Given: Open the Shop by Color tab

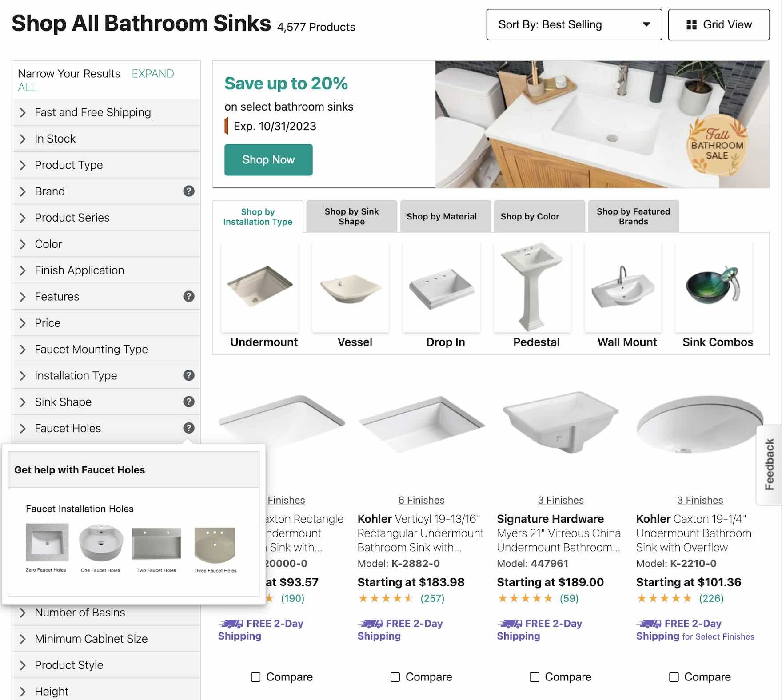Looking at the screenshot, I should pos(530,216).
